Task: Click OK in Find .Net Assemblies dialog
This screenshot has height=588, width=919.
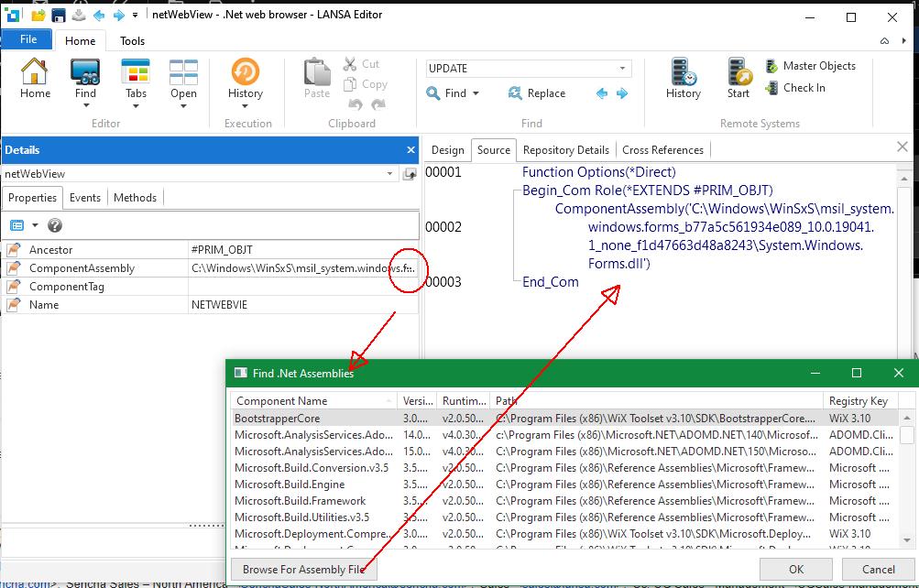Action: (x=796, y=569)
